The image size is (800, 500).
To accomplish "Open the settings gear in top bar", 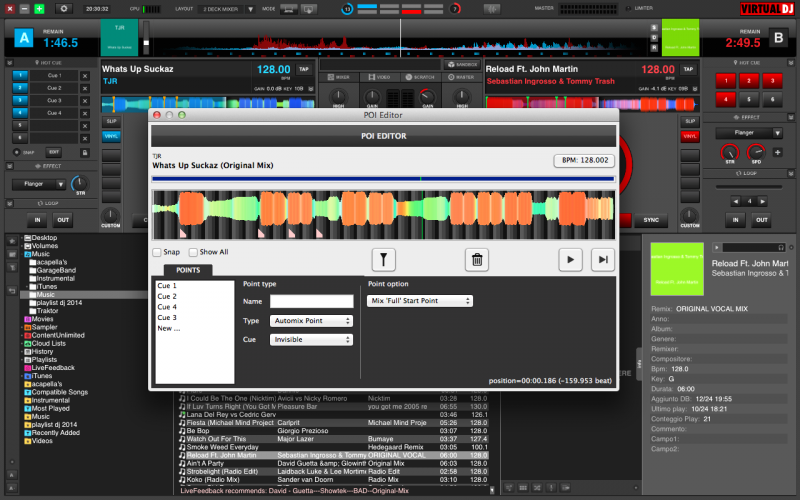I will pos(64,9).
